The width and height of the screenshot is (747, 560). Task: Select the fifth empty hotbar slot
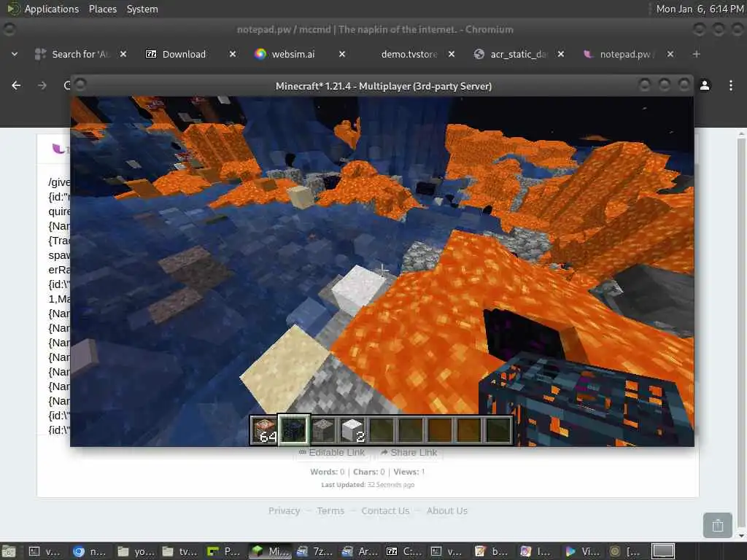pos(381,429)
